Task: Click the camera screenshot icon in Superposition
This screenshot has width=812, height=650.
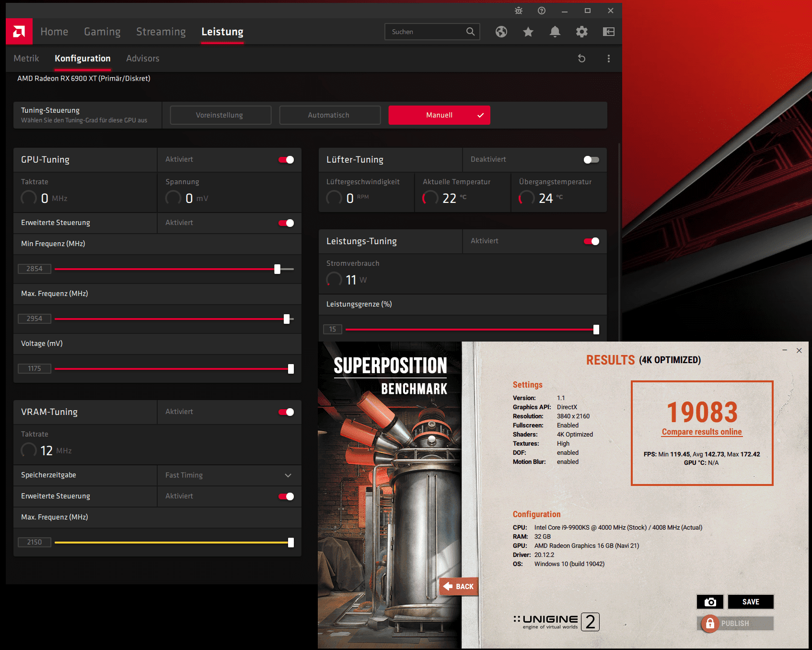Action: tap(710, 602)
